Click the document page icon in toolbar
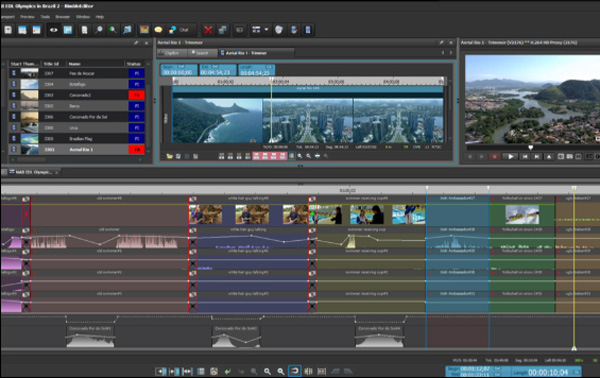 tap(85, 30)
